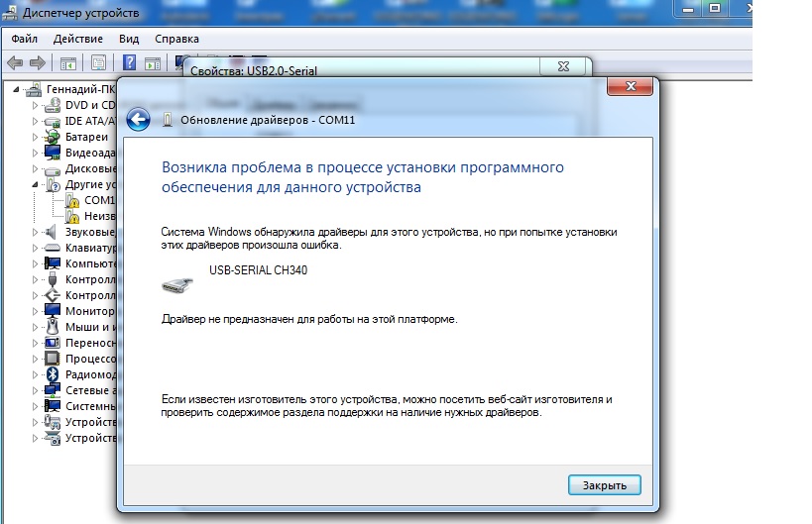Select the Процессоры chip icon

(53, 359)
